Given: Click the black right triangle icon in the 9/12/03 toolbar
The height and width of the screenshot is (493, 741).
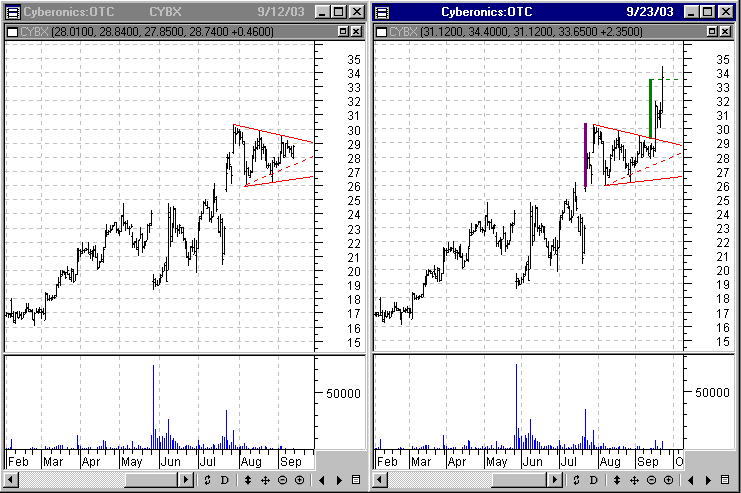Looking at the screenshot, I should click(339, 480).
